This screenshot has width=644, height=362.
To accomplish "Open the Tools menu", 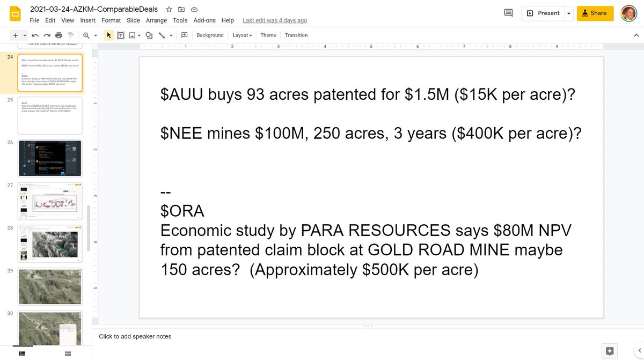I will 180,20.
